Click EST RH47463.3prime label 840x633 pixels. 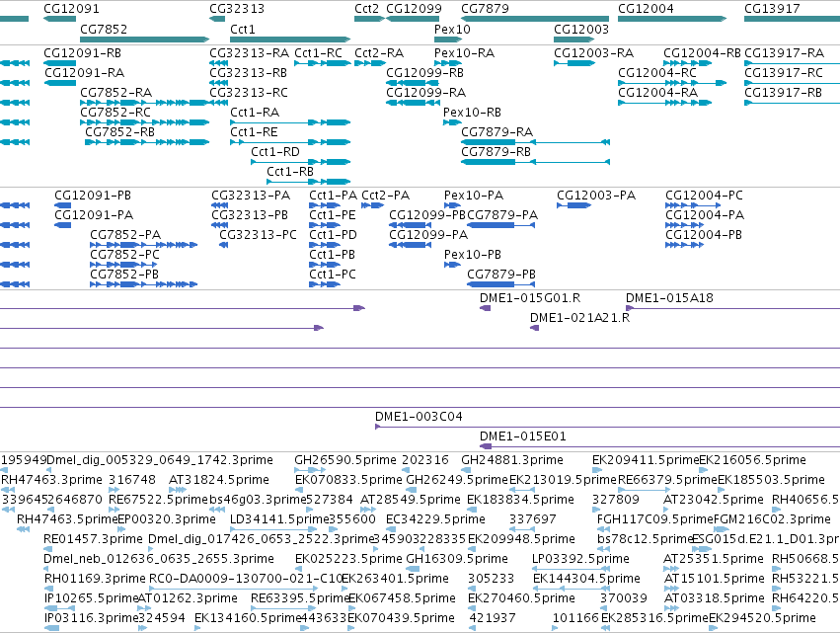pos(51,480)
